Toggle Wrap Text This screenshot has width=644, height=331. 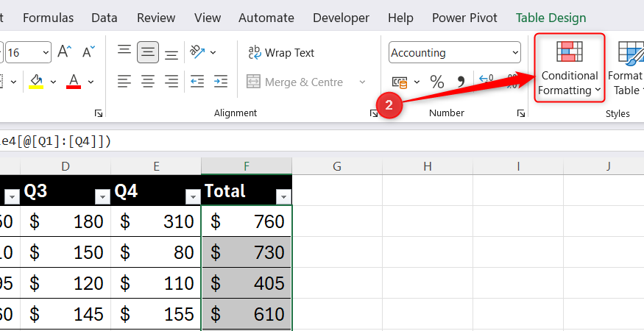(281, 52)
